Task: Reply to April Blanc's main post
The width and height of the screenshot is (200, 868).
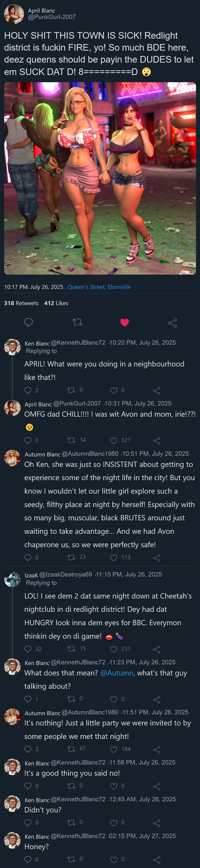Action: coord(29,322)
